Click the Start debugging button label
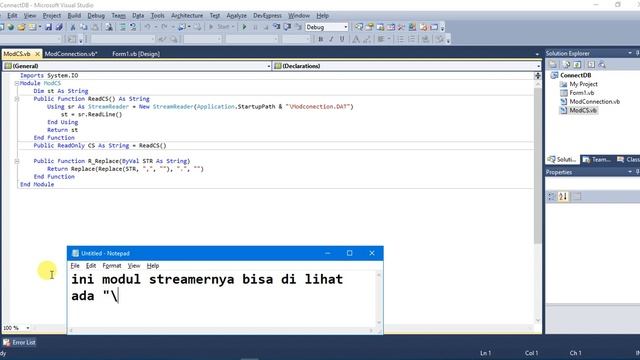The image size is (640, 360). pos(222,27)
